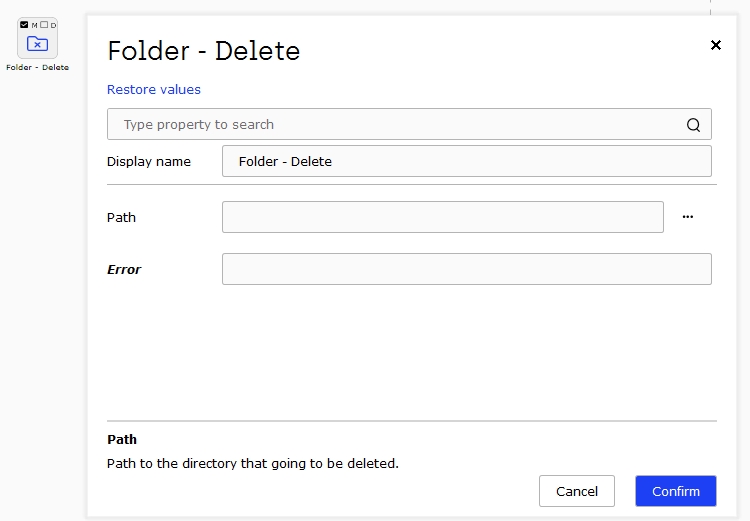Click the Folder - Delete dialog title

(x=204, y=51)
